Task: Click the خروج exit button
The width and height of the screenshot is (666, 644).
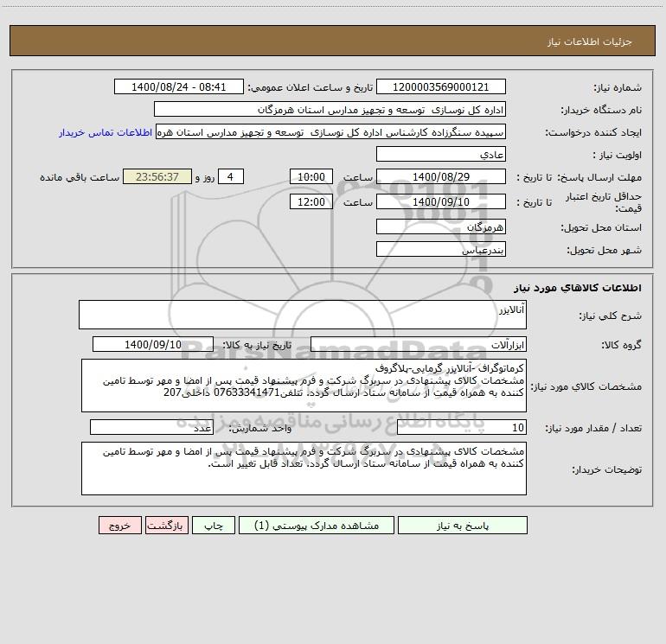Action: pyautogui.click(x=119, y=526)
